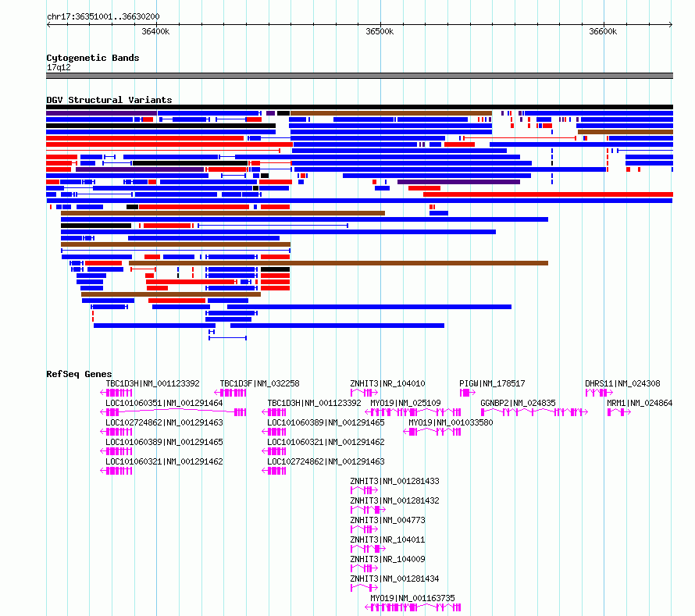The height and width of the screenshot is (616, 695).
Task: Click the magenta DHRS11 gene model glyph
Action: tap(599, 393)
